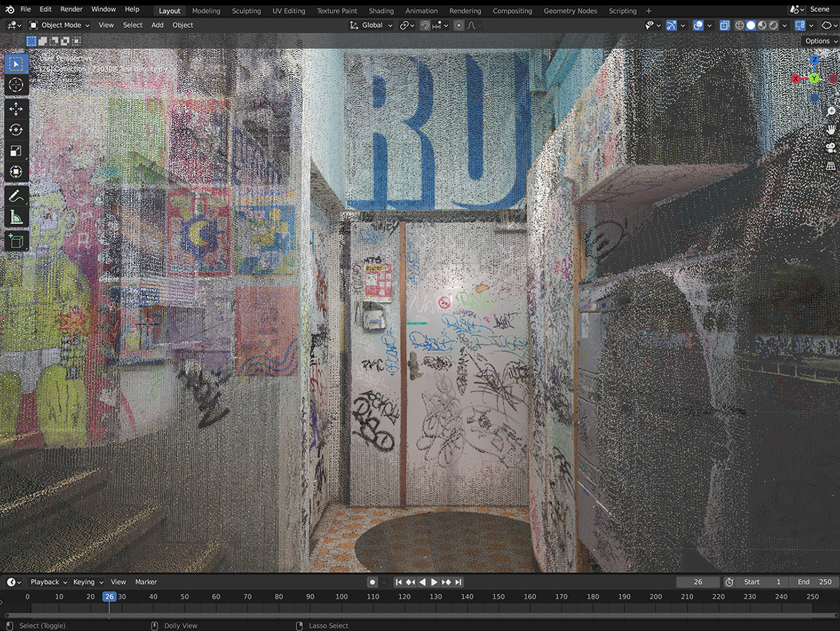Select the Rotate tool
840x631 pixels.
pos(16,130)
